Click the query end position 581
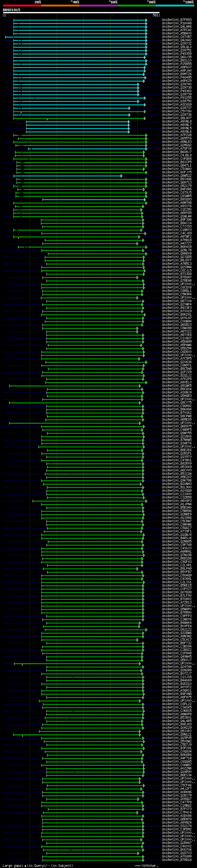197x868 pixels. 155,15
